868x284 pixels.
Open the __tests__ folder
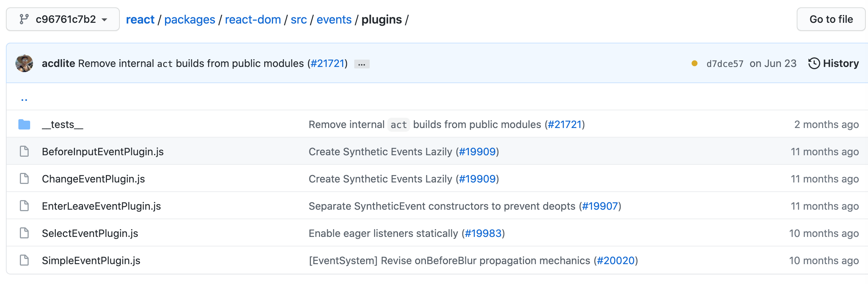[62, 124]
